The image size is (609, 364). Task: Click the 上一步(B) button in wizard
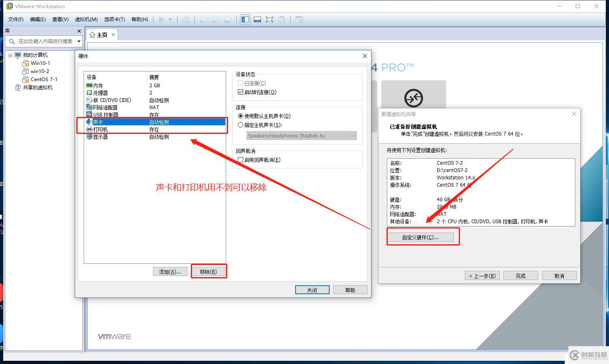482,276
